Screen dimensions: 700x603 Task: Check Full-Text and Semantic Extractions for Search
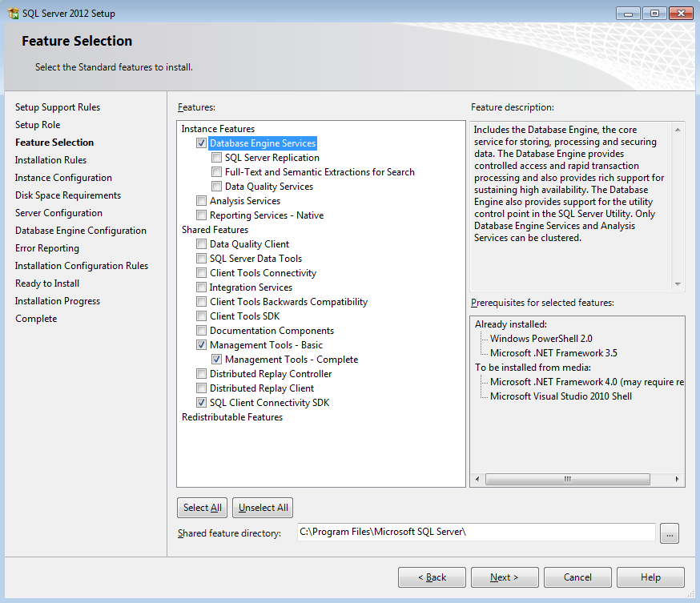(216, 172)
